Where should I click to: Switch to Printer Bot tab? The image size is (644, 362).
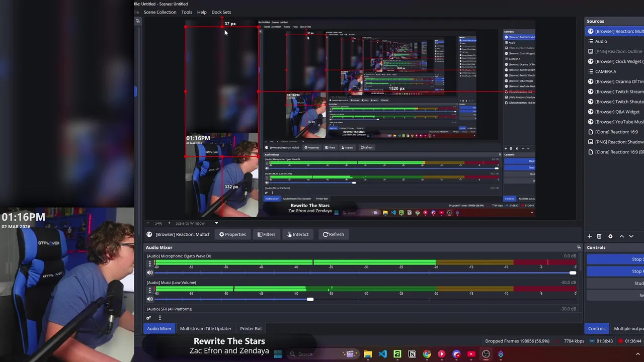pos(251,328)
